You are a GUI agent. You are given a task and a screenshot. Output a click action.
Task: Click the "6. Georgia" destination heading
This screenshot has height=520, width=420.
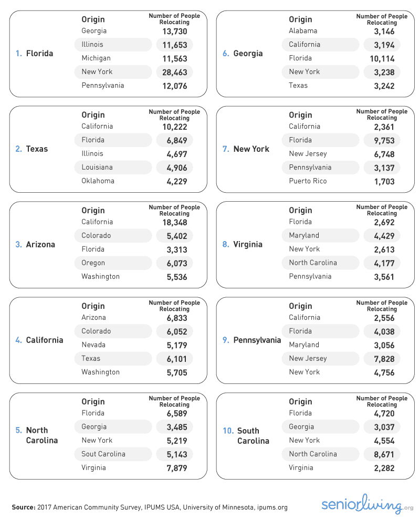(243, 54)
